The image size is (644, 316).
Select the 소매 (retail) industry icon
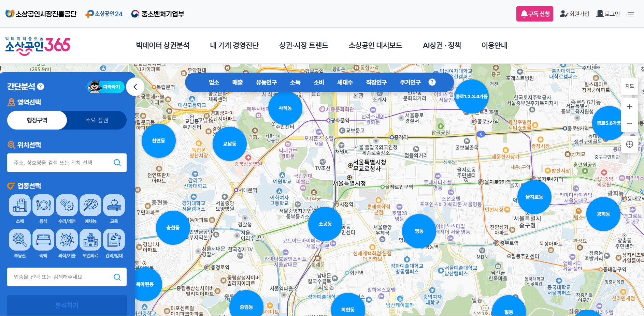20,205
